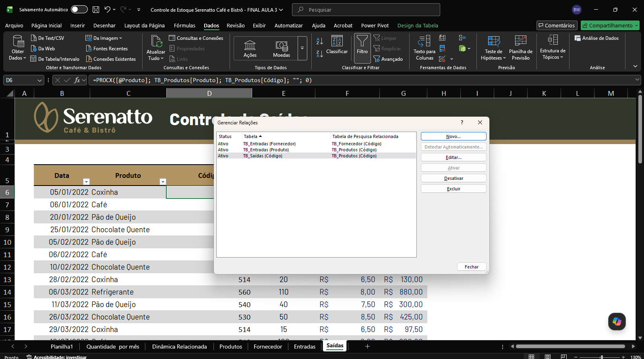Open the Power Pivot tab

[x=375, y=25]
